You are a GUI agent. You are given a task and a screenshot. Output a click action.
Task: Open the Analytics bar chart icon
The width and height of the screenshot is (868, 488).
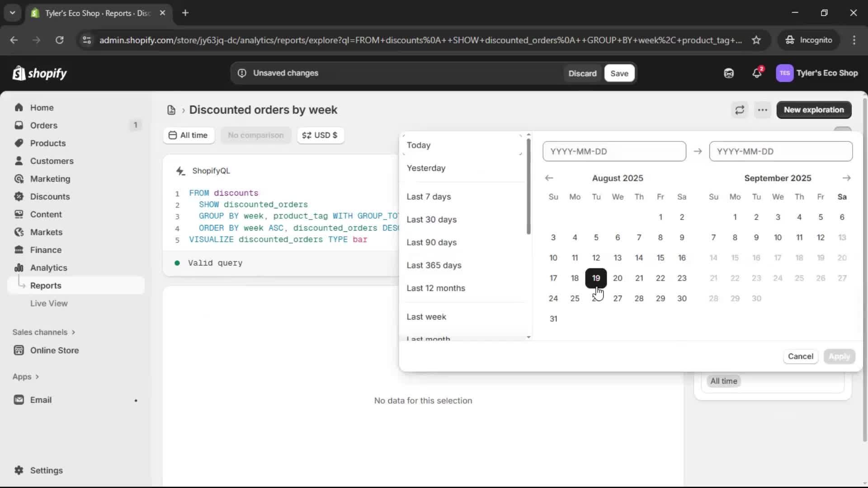tap(19, 268)
